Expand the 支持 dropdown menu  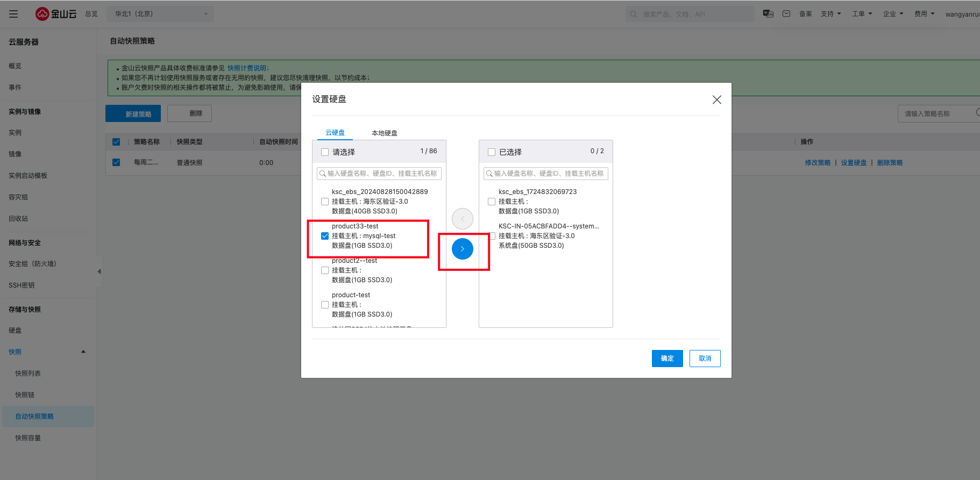pos(830,14)
